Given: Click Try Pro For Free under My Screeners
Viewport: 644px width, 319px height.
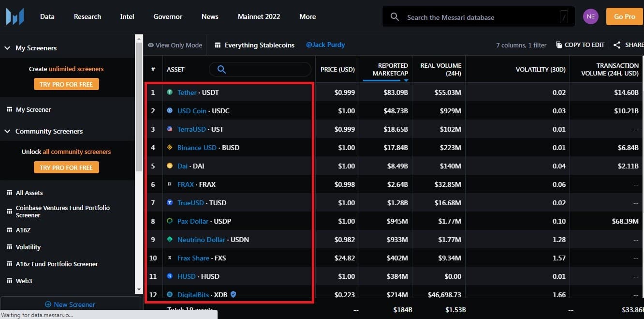Looking at the screenshot, I should 66,84.
